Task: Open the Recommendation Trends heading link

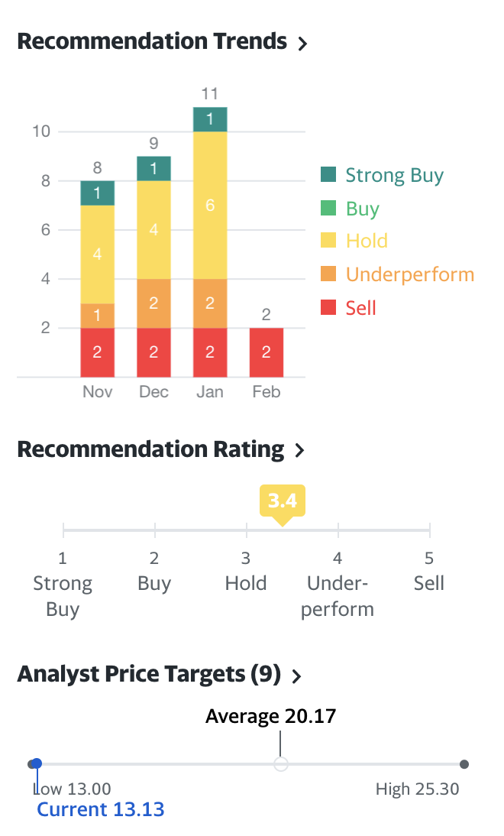Action: [152, 41]
